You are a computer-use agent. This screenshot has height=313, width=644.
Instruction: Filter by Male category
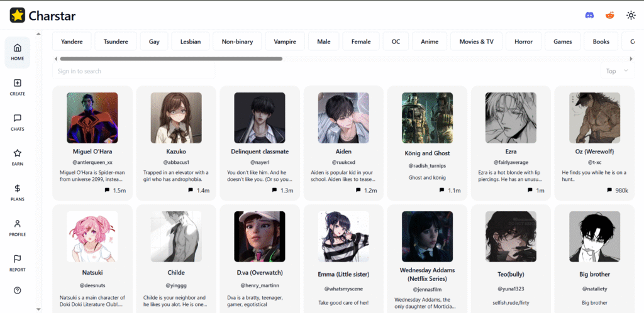click(x=324, y=41)
